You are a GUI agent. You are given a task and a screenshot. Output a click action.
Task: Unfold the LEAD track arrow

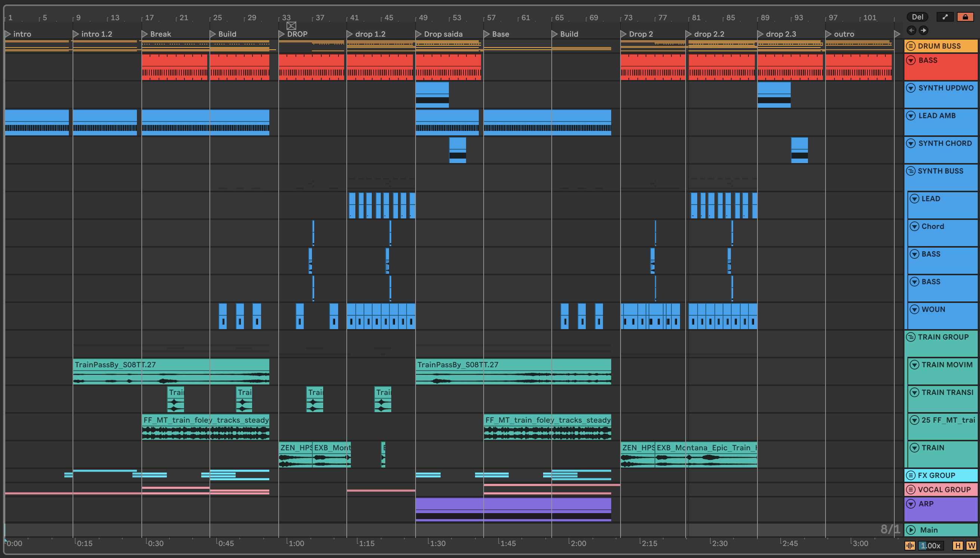click(x=915, y=199)
